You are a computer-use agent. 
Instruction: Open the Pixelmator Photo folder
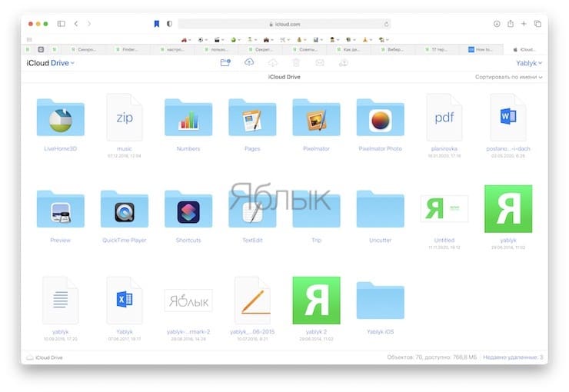pyautogui.click(x=381, y=117)
